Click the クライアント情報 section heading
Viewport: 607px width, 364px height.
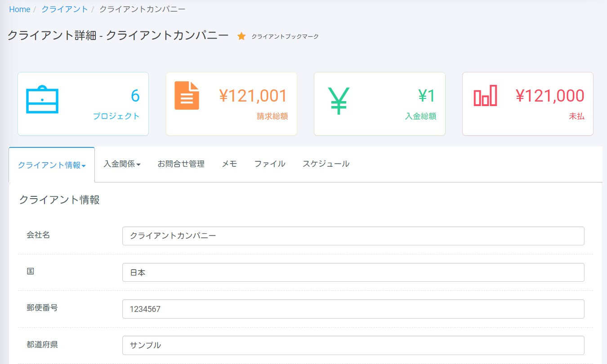point(59,200)
